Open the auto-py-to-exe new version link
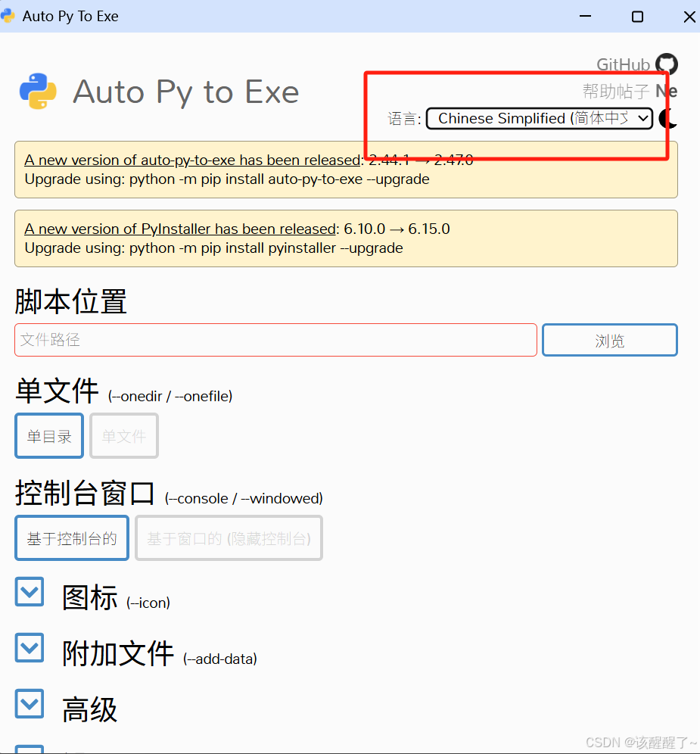 pyautogui.click(x=193, y=160)
